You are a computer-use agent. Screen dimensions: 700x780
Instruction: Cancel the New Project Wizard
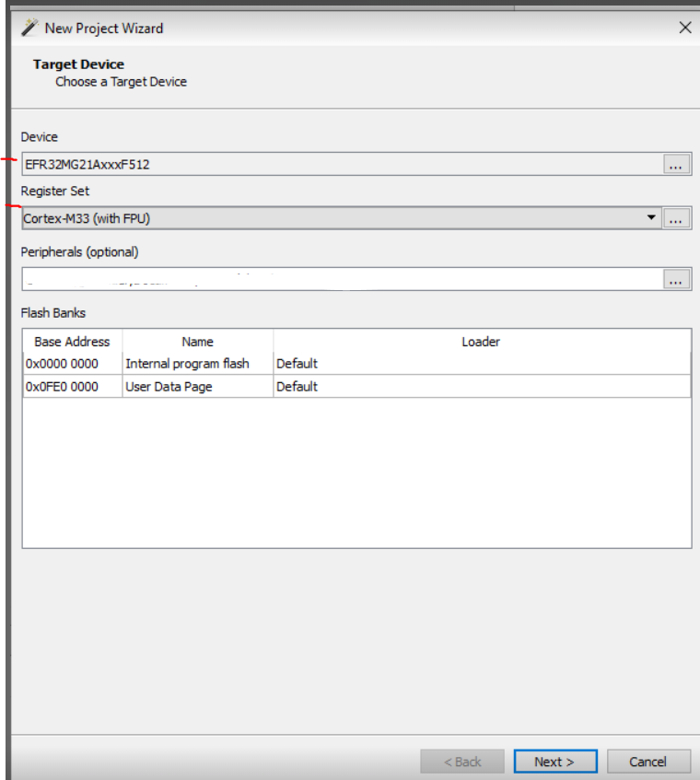click(648, 761)
